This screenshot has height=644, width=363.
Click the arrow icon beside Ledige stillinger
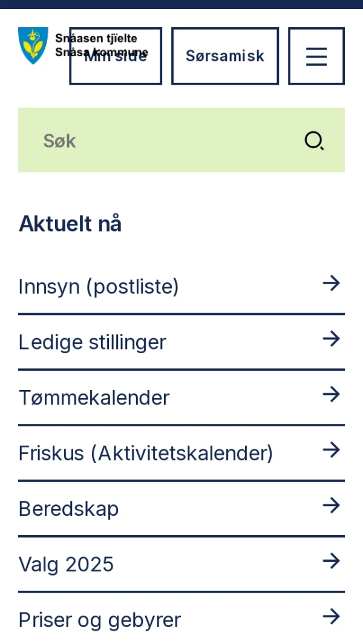331,339
